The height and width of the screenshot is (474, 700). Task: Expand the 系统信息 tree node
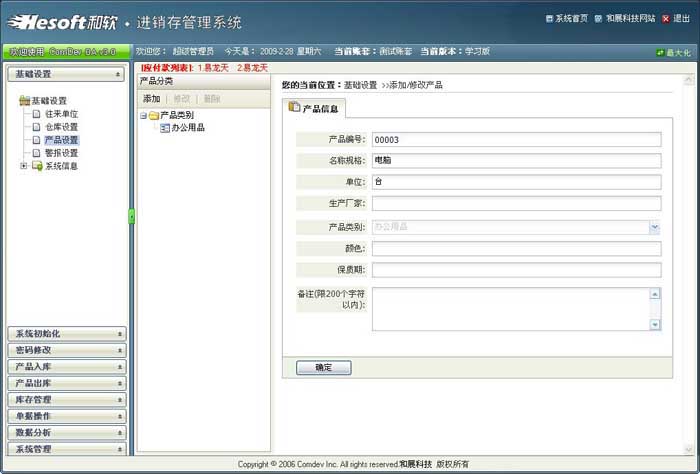click(23, 166)
